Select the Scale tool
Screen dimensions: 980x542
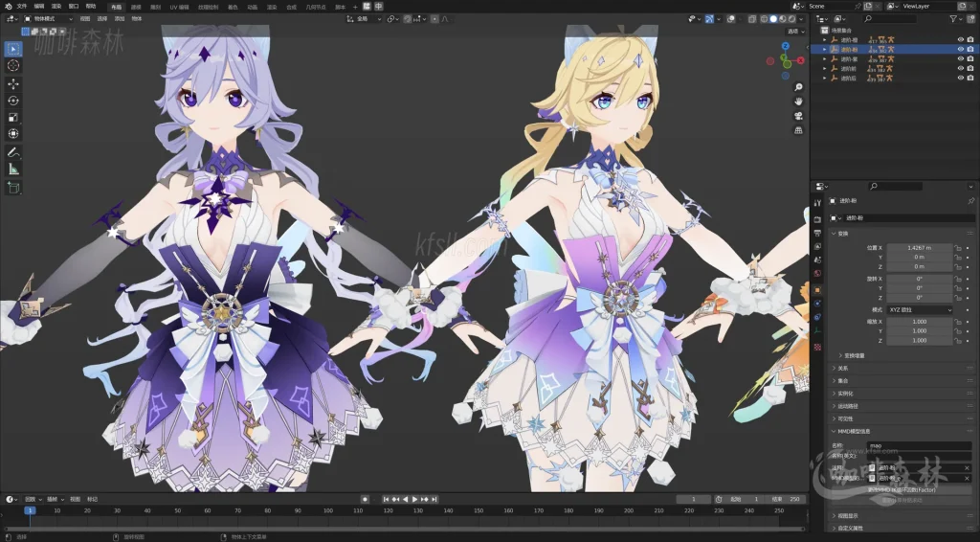[13, 117]
